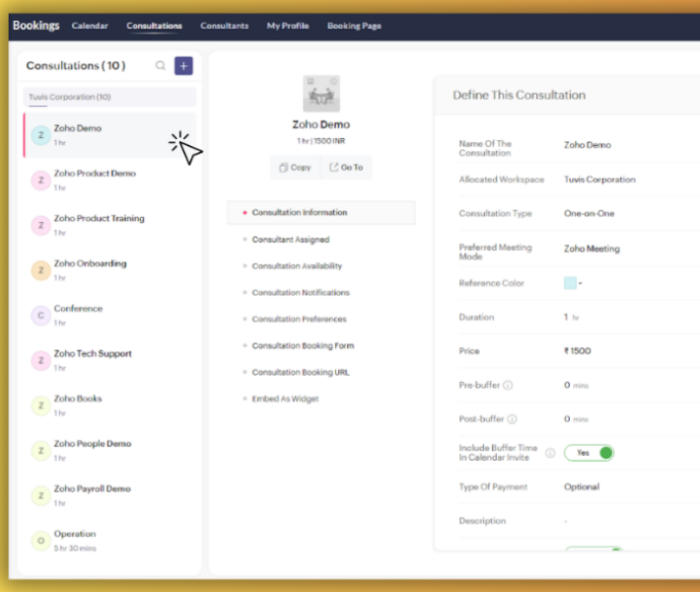Image resolution: width=700 pixels, height=592 pixels.
Task: Click the search icon in Consultations panel
Action: tap(161, 66)
